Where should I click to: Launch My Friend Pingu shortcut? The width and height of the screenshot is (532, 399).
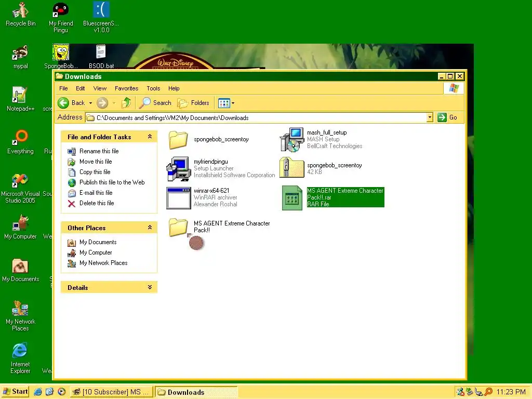click(x=61, y=18)
